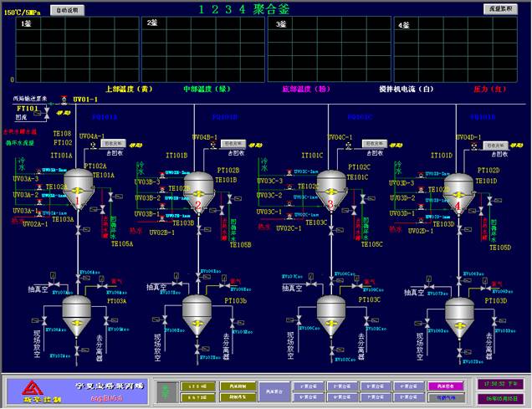This screenshot has width=532, height=409.
Task: Click the PT103D pressure tag
Action: [x=496, y=301]
